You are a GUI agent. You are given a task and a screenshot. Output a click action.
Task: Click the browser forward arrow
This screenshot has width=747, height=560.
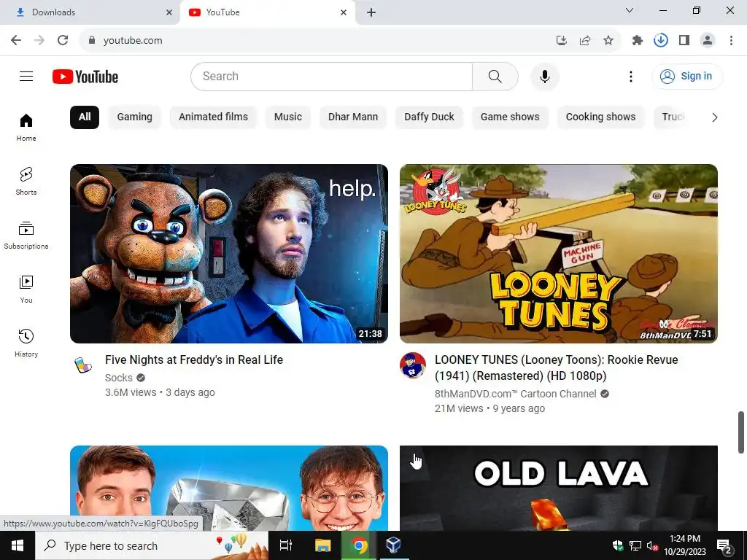39,40
